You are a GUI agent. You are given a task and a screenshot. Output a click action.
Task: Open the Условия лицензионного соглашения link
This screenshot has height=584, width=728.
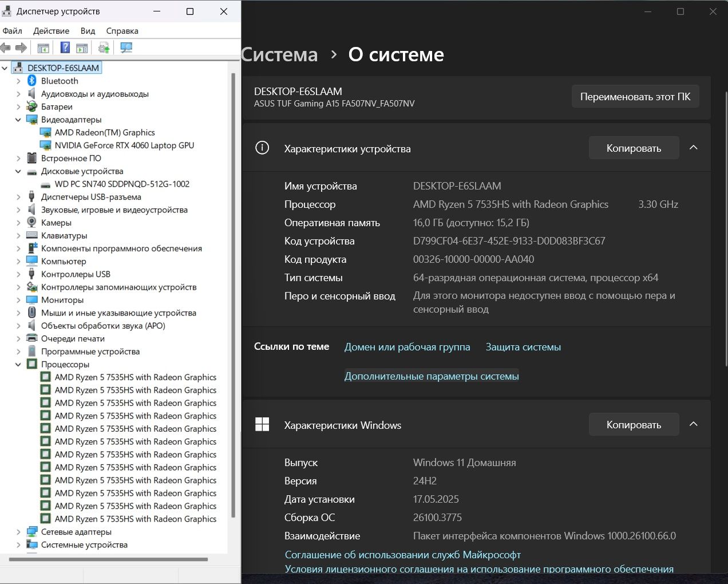pos(479,569)
